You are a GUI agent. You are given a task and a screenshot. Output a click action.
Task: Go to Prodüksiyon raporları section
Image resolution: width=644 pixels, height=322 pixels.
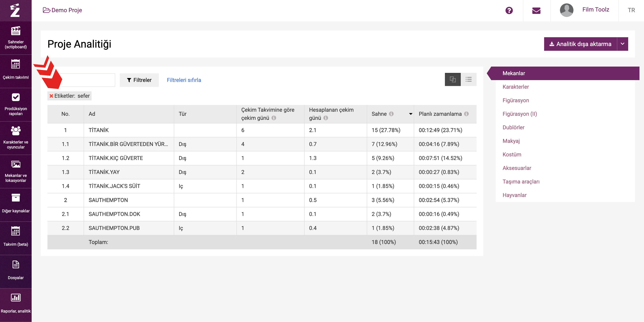[x=16, y=104]
